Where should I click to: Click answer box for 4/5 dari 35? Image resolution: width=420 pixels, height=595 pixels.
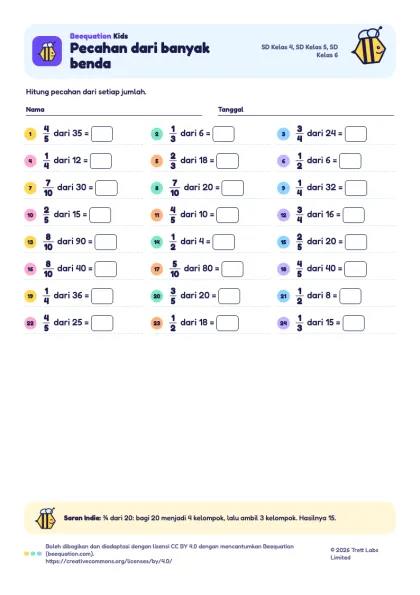(102, 134)
